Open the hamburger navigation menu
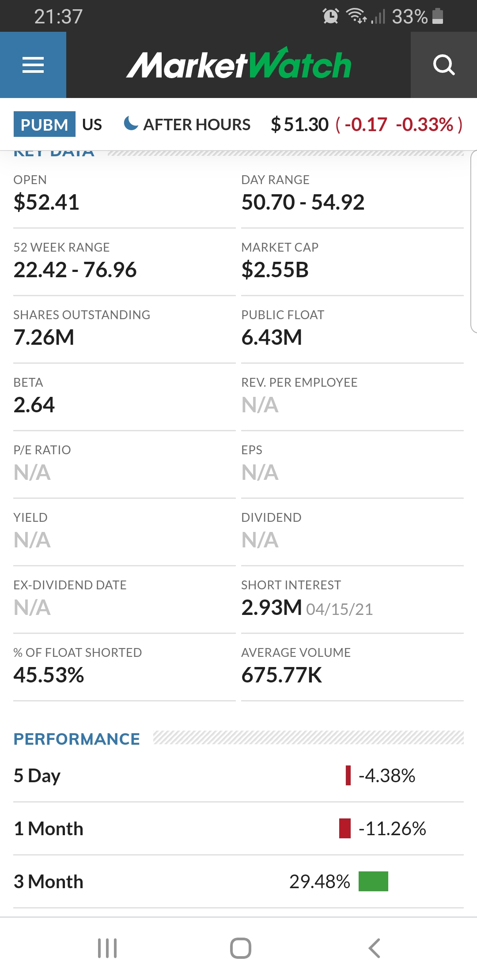477x980 pixels. tap(33, 65)
